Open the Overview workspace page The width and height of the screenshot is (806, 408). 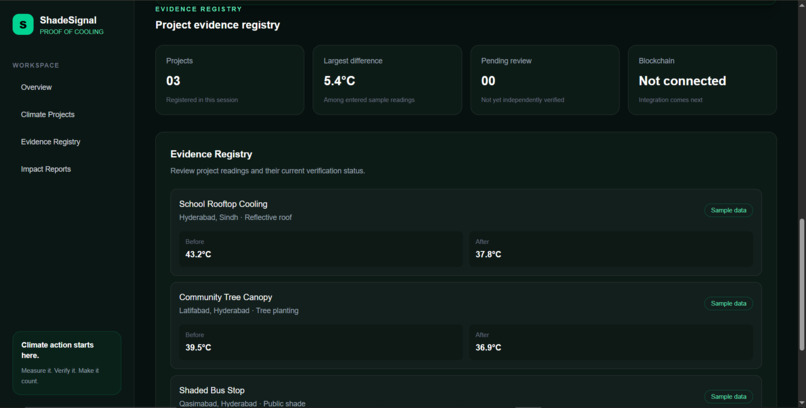pyautogui.click(x=36, y=87)
